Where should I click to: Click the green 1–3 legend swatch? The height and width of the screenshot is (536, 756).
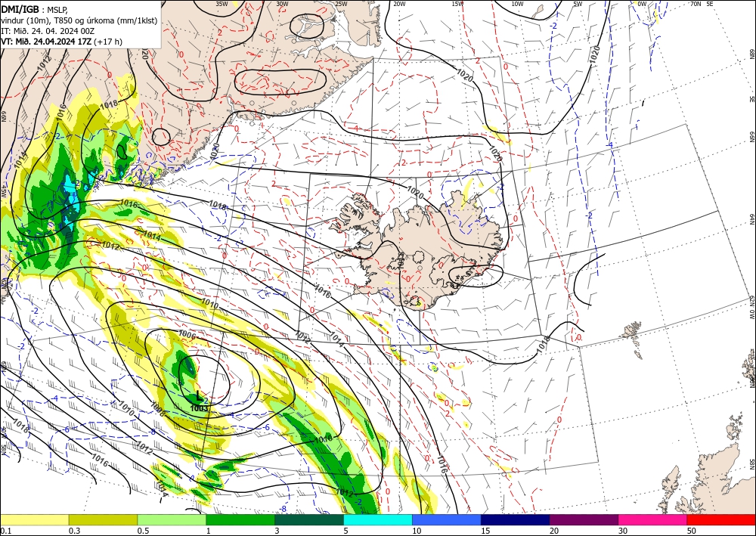(240, 519)
